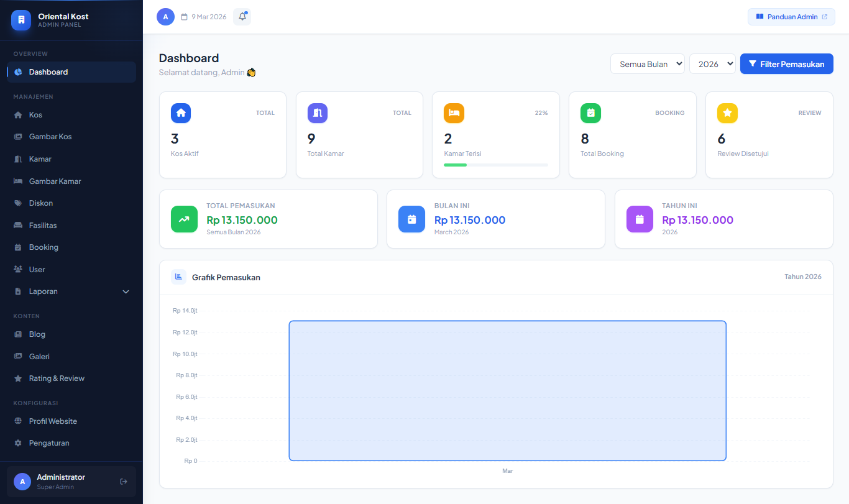Click the notification bell icon
849x504 pixels.
point(242,17)
